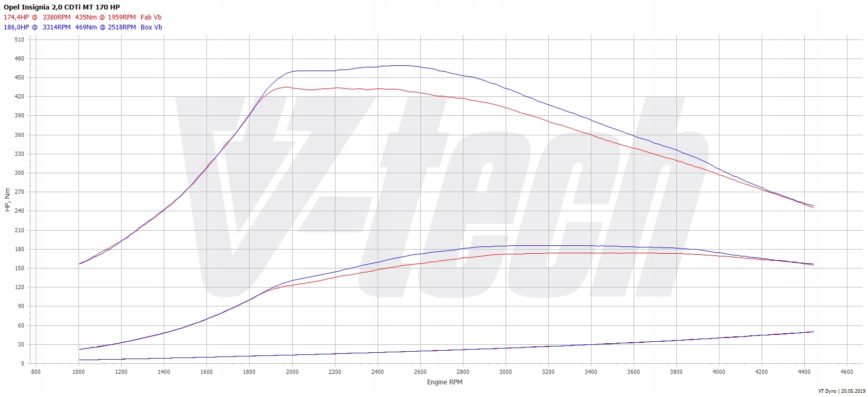Viewport: 868px width, 397px height.
Task: Select the x-axis tick label "3200"
Action: click(548, 372)
